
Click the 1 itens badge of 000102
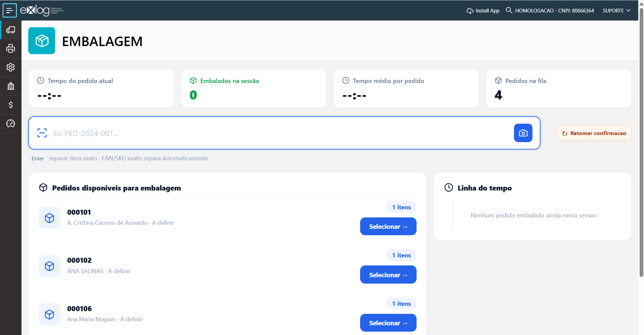tap(401, 255)
